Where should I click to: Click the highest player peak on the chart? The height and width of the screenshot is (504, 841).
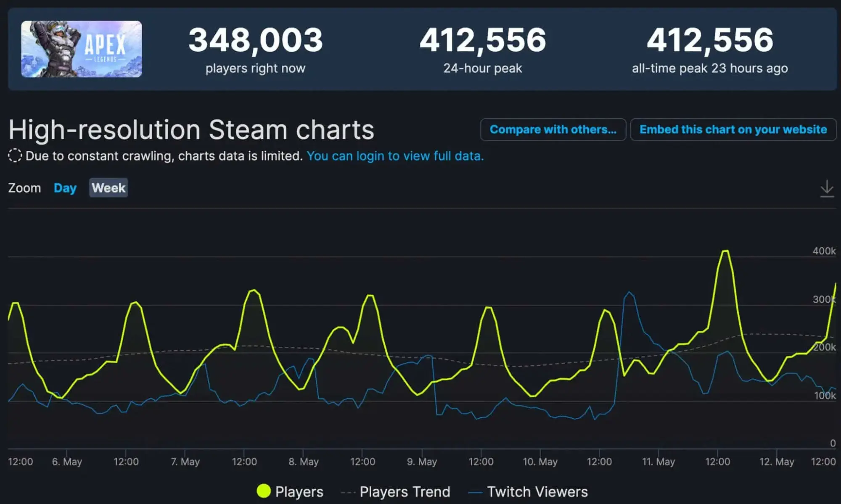point(725,251)
